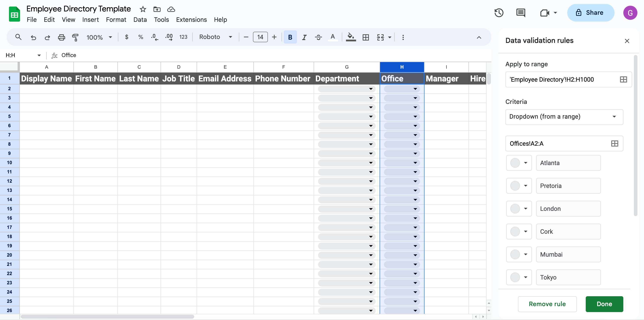Select the Paint format tool
This screenshot has width=644, height=320.
[x=75, y=37]
